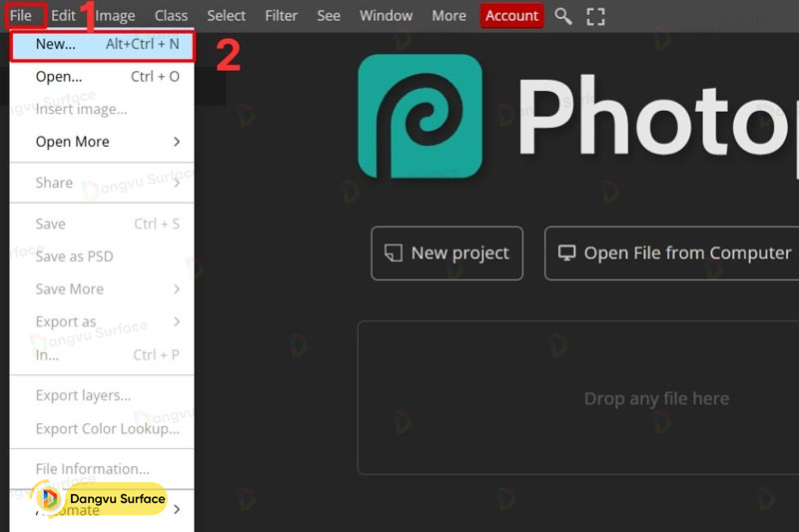Expand the Automate submenu arrow
Viewport: 799px width, 532px height.
click(177, 509)
